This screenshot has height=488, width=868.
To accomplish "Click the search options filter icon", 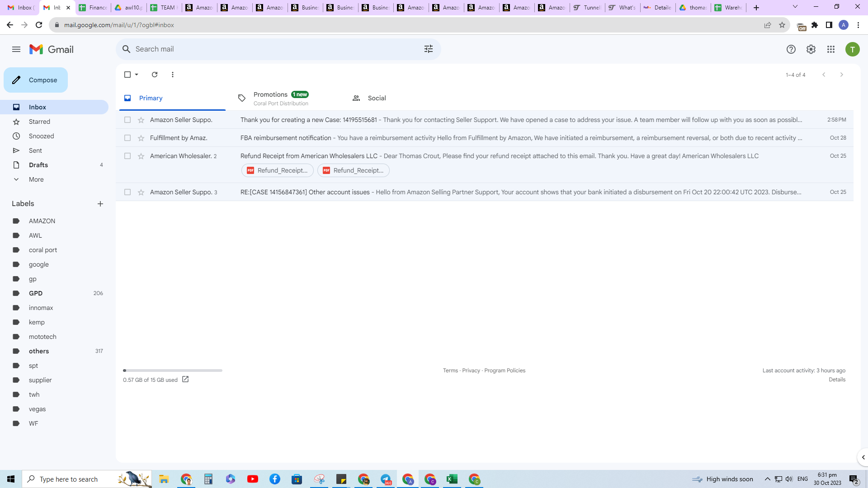I will (x=429, y=49).
